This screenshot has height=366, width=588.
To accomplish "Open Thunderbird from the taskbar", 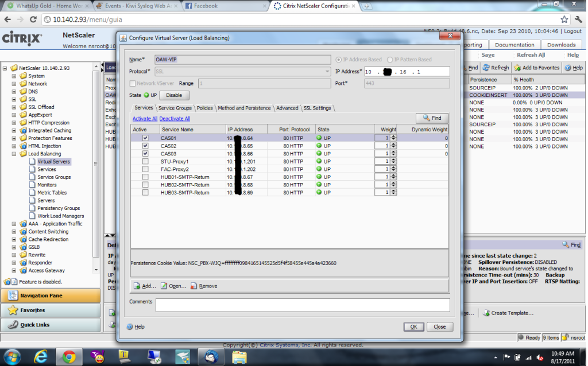I will coord(211,357).
